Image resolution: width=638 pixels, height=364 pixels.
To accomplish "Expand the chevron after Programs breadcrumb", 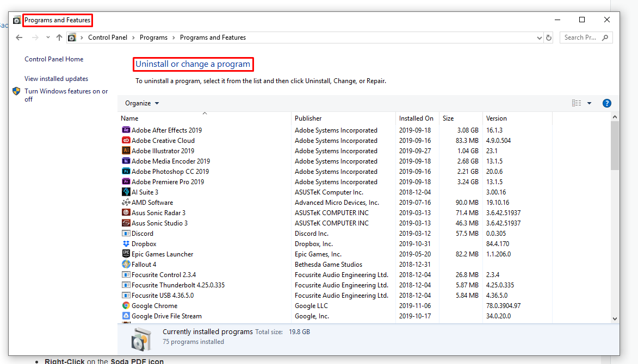I will pyautogui.click(x=174, y=37).
